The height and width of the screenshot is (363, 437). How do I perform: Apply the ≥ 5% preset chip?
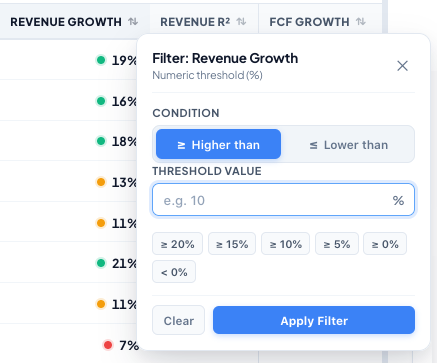click(337, 244)
